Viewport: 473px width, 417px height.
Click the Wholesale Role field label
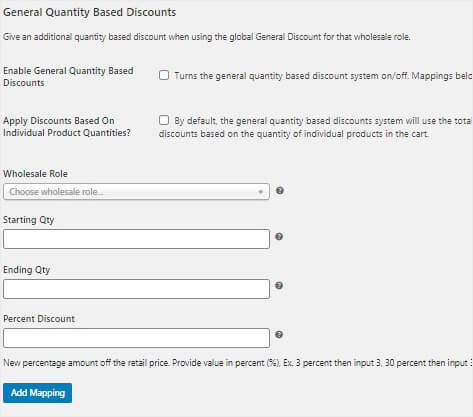35,174
